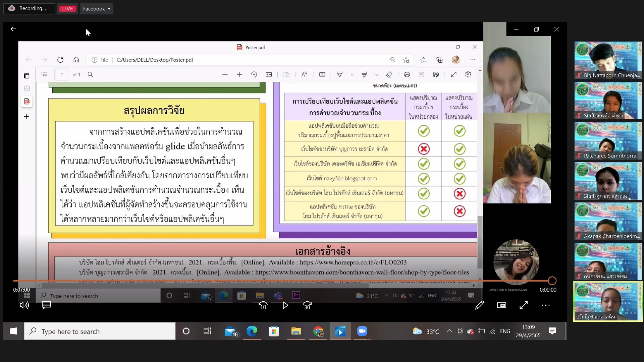
Task: Expand the Highlight color options dropdown arrow
Action: 377,75
